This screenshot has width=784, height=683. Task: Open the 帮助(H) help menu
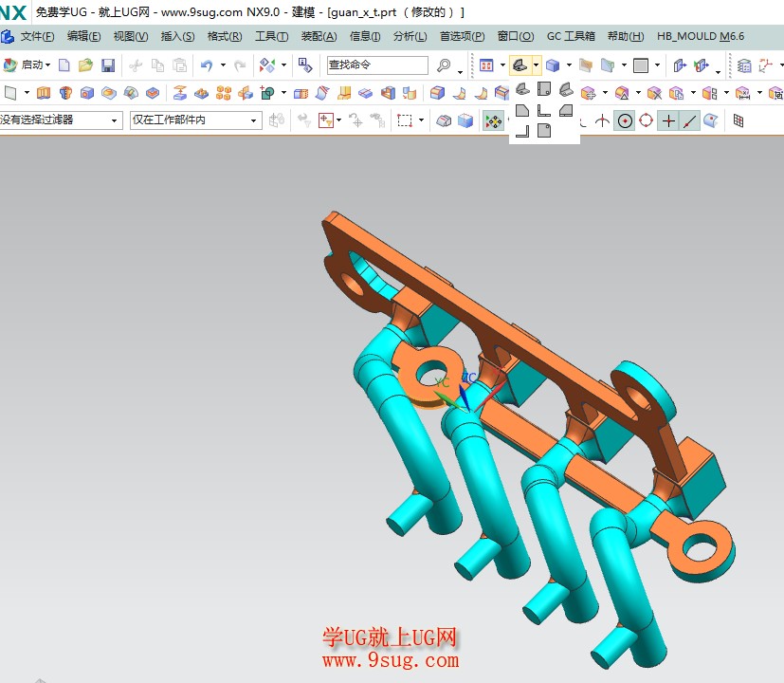click(x=626, y=37)
